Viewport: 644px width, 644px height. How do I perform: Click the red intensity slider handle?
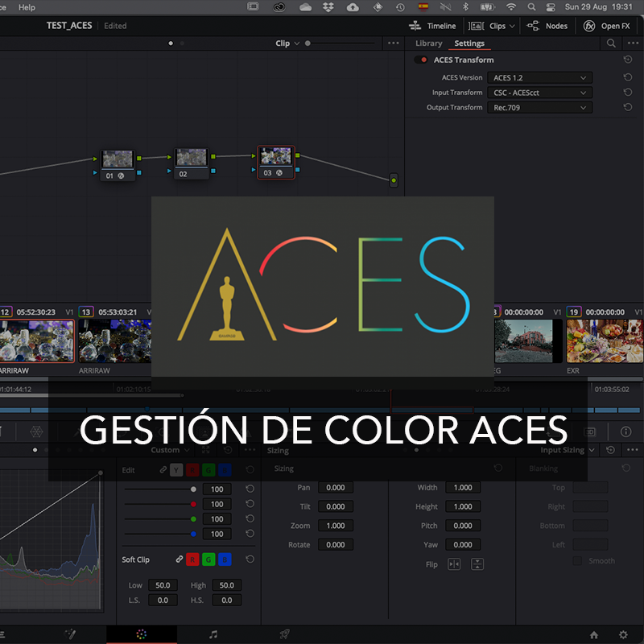tap(193, 504)
